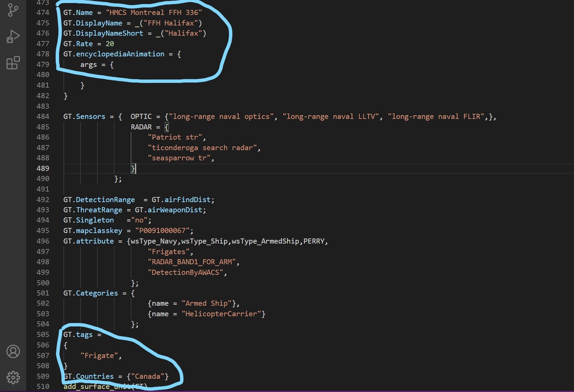Click GT.attribute property
Viewport: 574px width, 392px height.
89,241
